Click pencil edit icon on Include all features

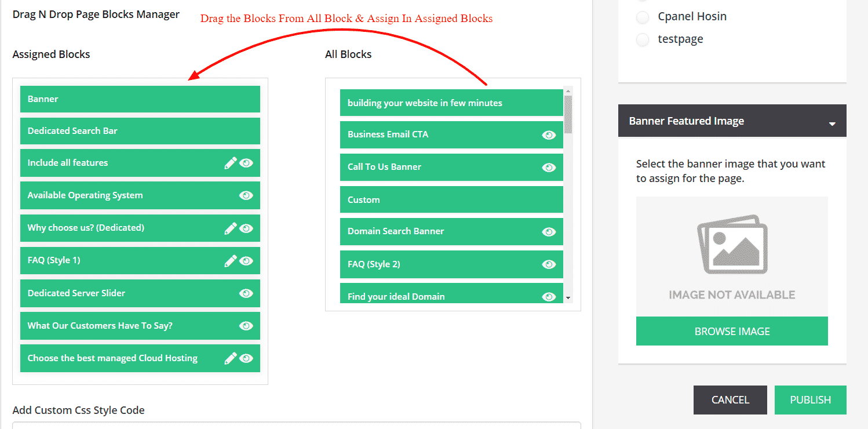(230, 163)
